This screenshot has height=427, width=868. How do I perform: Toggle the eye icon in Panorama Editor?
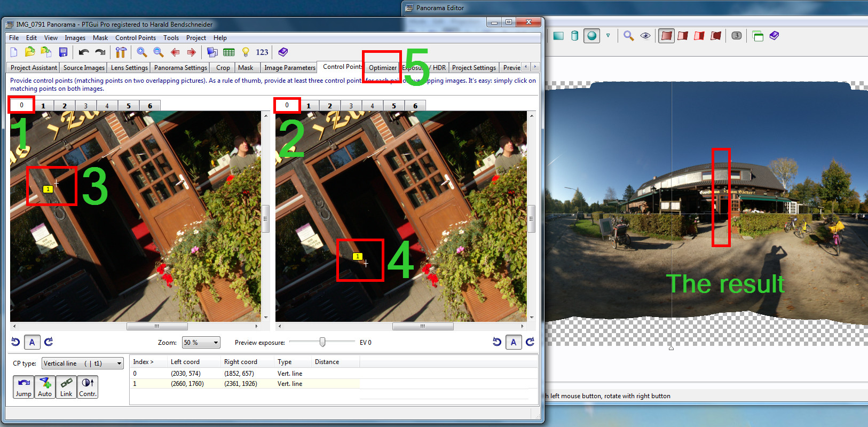pos(645,36)
